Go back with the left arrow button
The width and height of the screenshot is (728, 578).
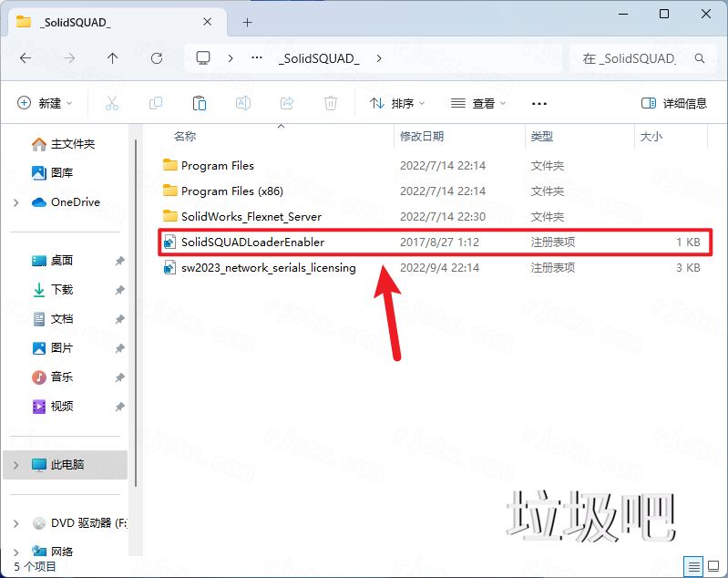click(x=26, y=58)
